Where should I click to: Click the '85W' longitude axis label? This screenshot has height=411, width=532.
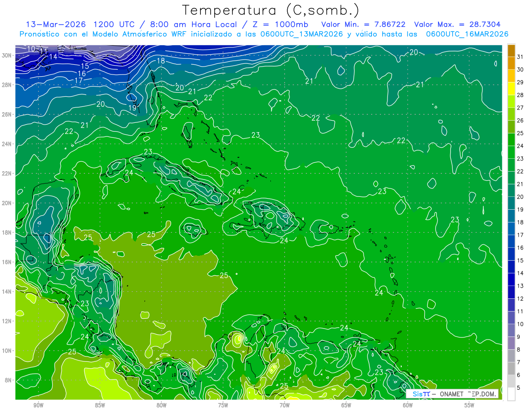[x=100, y=405]
